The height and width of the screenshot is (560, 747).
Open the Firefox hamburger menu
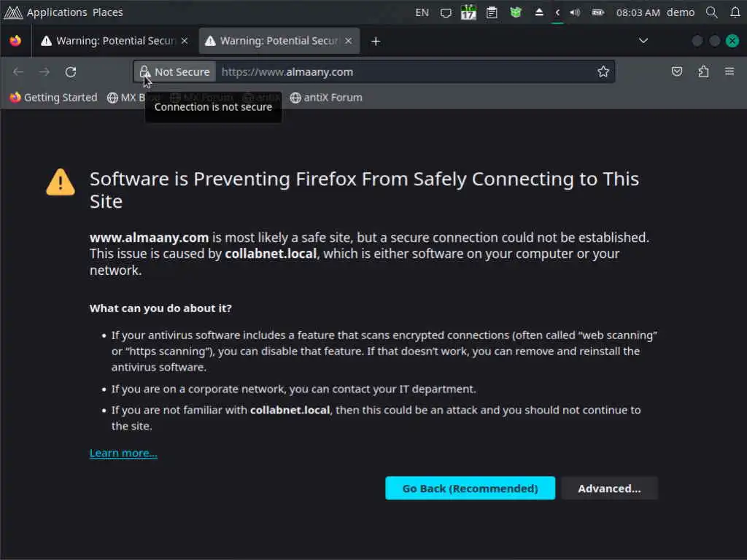tap(729, 71)
